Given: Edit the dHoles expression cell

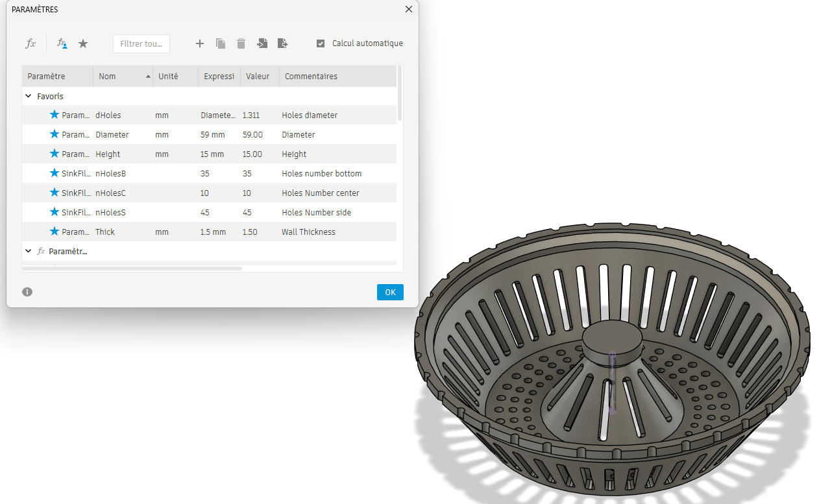Looking at the screenshot, I should (x=219, y=115).
